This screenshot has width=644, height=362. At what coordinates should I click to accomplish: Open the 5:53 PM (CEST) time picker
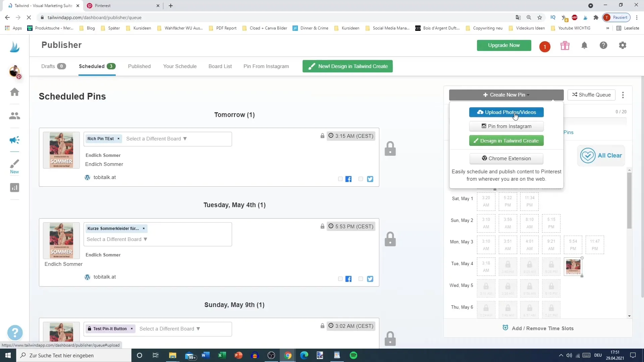pyautogui.click(x=351, y=226)
